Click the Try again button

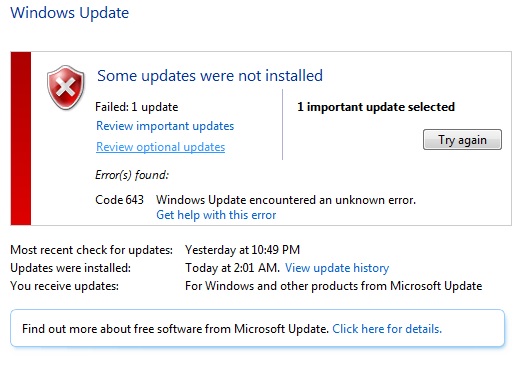pyautogui.click(x=462, y=139)
